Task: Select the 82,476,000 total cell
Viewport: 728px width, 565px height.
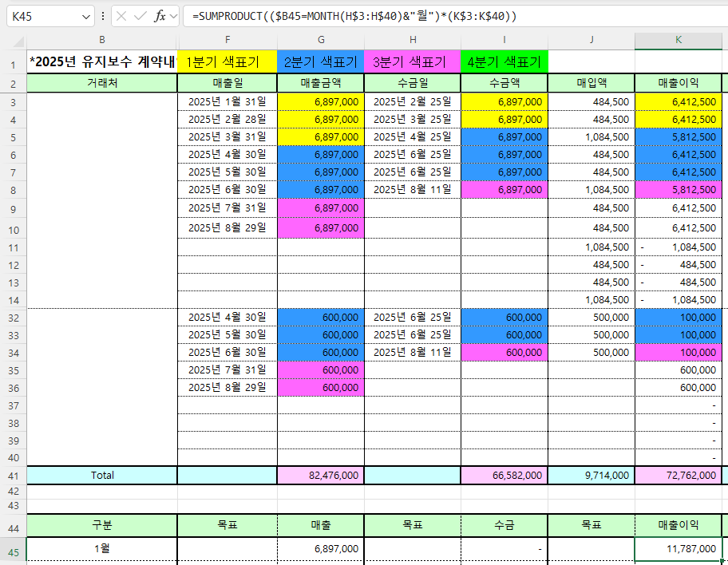Action: tap(321, 476)
